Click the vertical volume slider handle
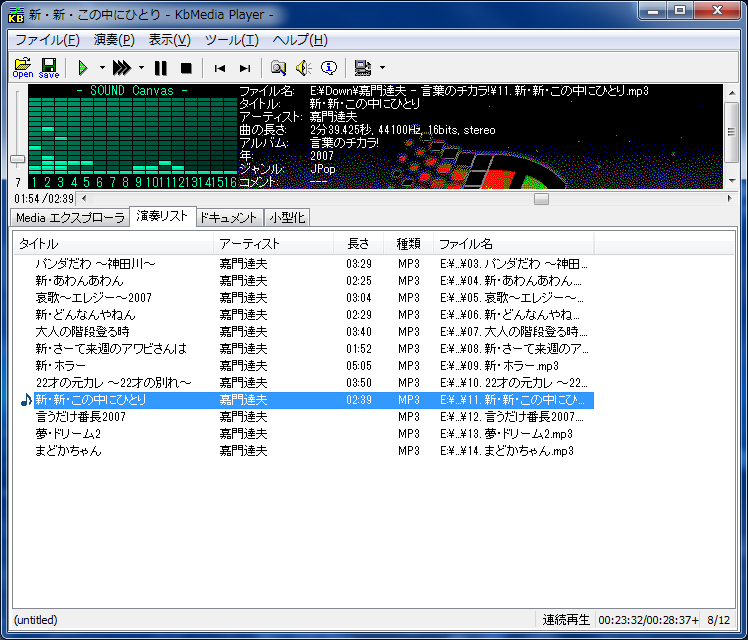The width and height of the screenshot is (748, 640). pyautogui.click(x=18, y=159)
